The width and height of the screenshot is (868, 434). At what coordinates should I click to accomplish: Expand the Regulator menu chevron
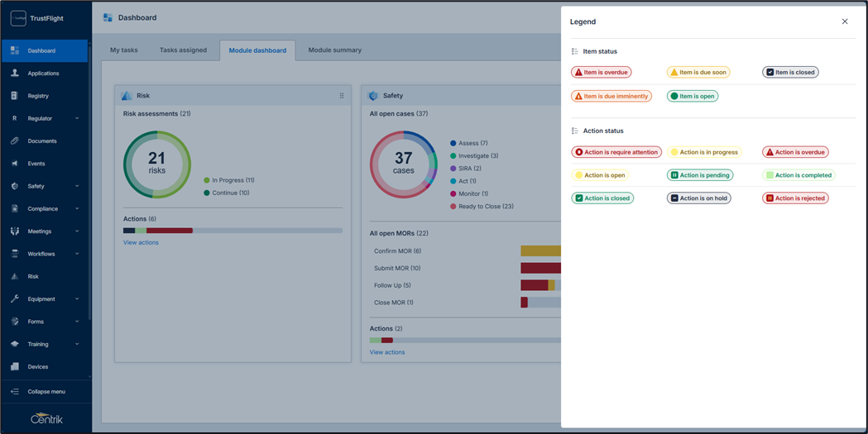click(x=77, y=118)
